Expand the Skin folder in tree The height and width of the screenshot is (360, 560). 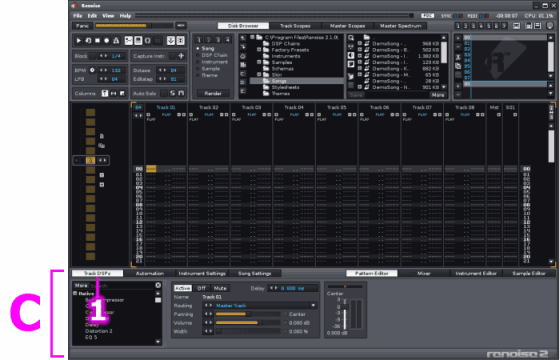(259, 75)
